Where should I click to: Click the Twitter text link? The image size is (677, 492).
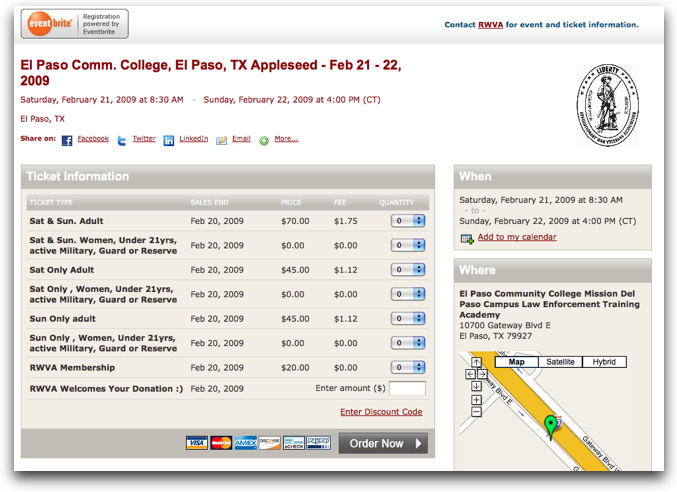coord(144,139)
